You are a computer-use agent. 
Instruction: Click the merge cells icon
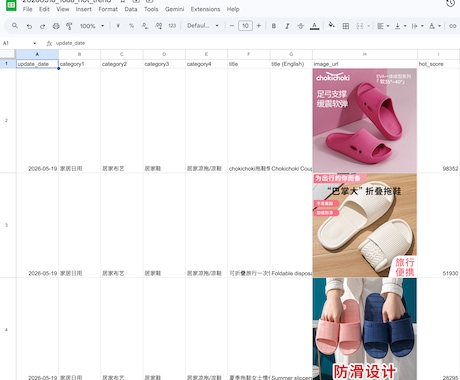360,26
